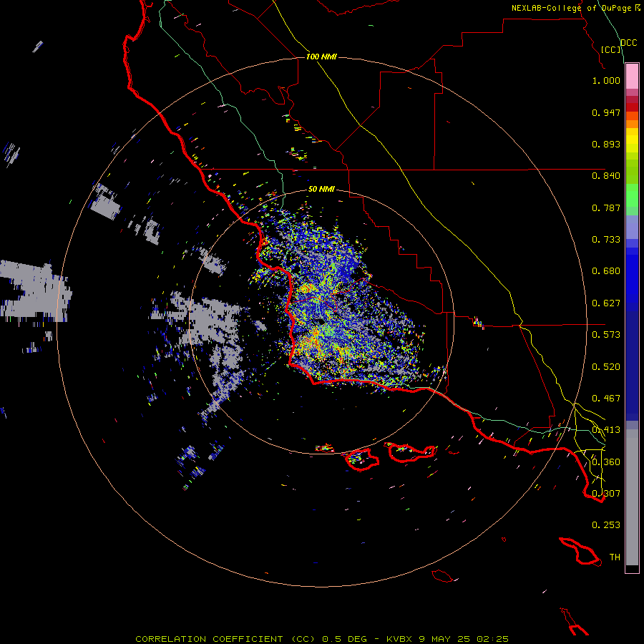
Task: Pick the dark navy swatch near 0.520
Action: 632,366
